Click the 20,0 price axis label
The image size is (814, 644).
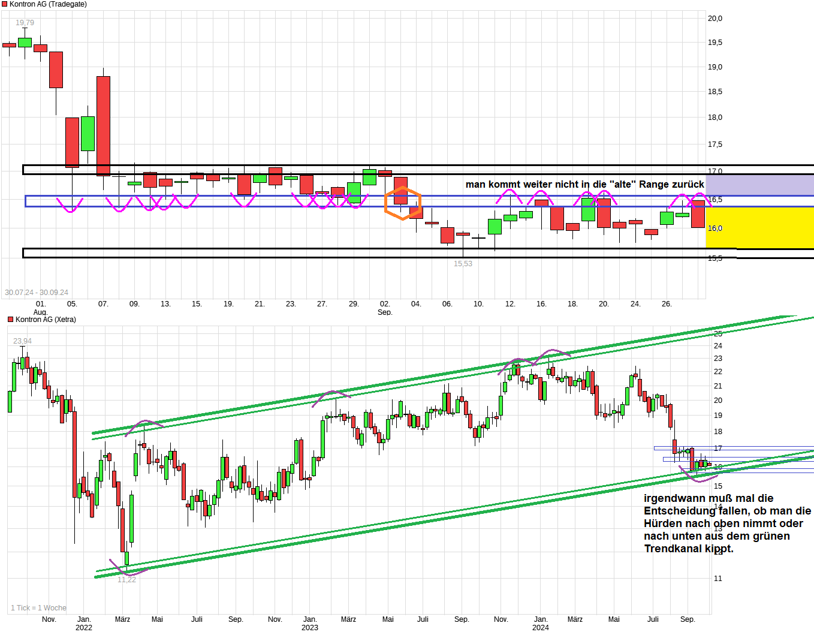pos(714,19)
